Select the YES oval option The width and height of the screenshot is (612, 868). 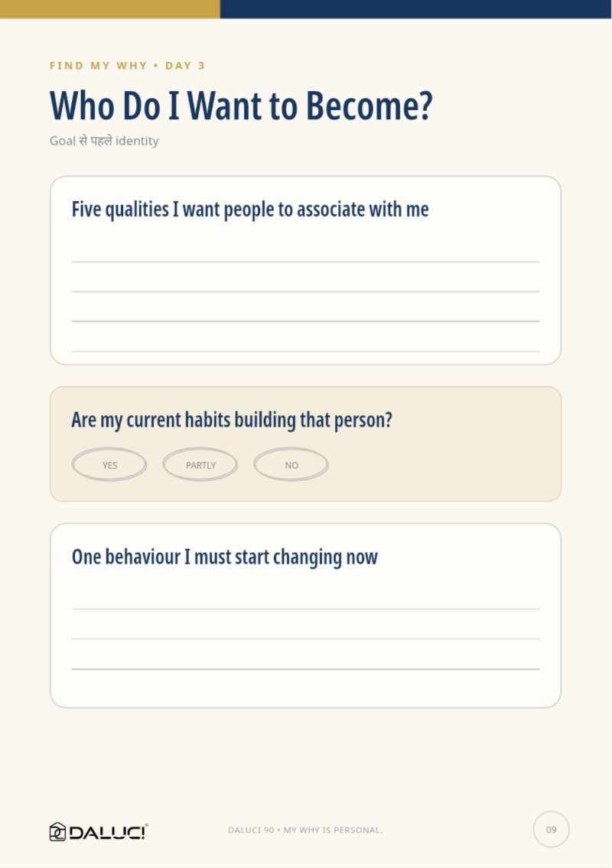point(109,464)
